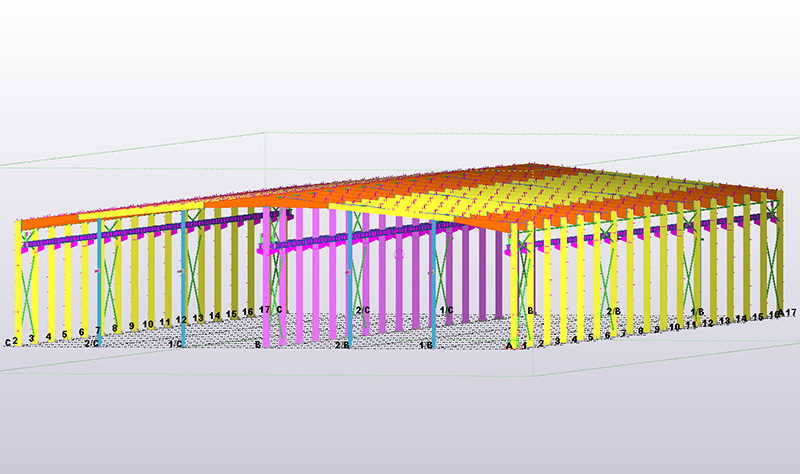Select grid label A next to label 1
Image resolution: width=800 pixels, height=474 pixels.
pyautogui.click(x=509, y=346)
